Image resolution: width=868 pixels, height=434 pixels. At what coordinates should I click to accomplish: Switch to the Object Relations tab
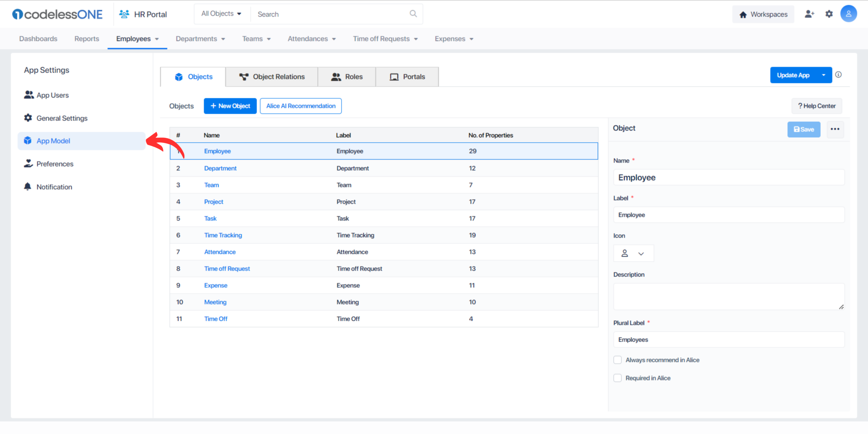pyautogui.click(x=272, y=77)
